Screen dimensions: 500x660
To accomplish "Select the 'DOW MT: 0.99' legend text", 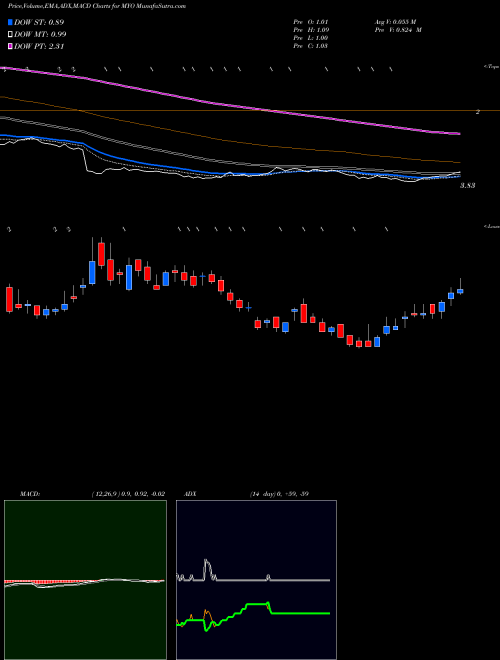I will (40, 35).
